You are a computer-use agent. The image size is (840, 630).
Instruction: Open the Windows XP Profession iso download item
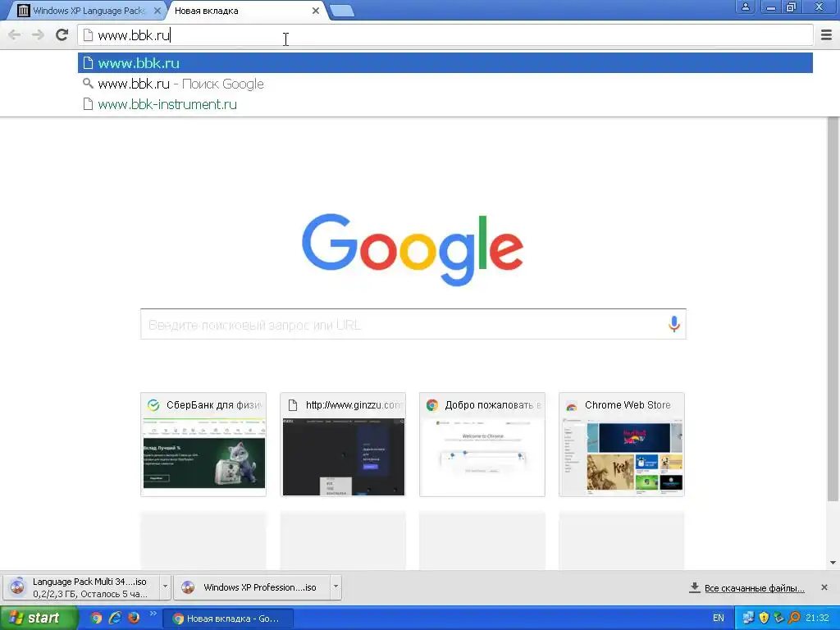[253, 587]
